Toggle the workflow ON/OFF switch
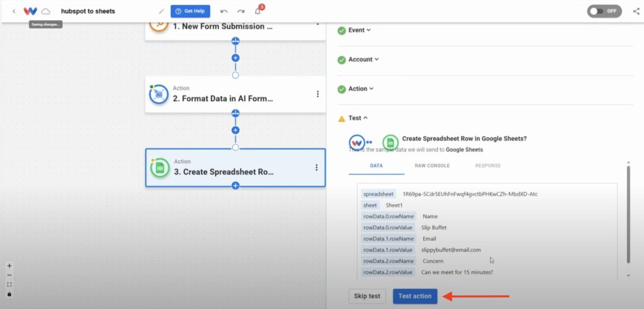Image resolution: width=644 pixels, height=309 pixels. tap(604, 11)
